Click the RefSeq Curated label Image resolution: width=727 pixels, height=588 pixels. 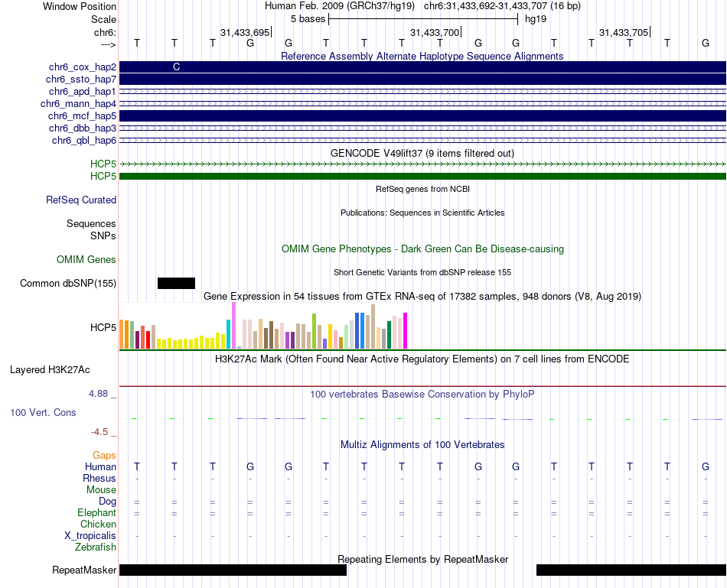[x=81, y=200]
